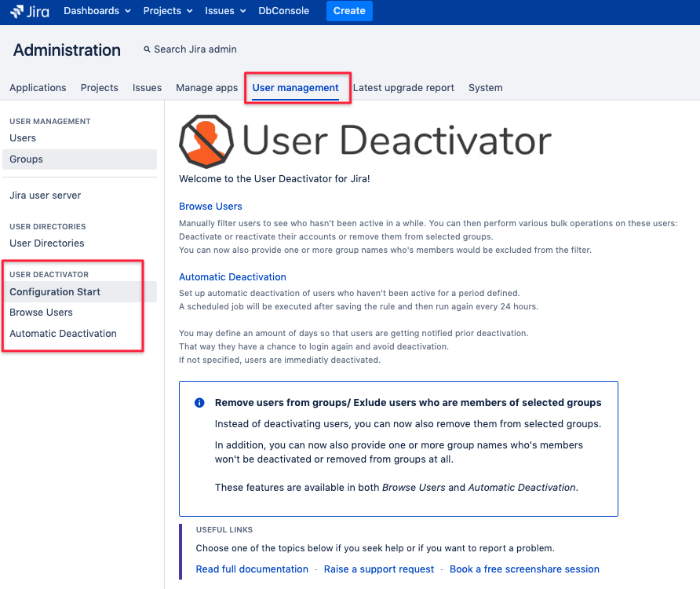The image size is (700, 589).
Task: Open the Manage apps tab
Action: pyautogui.click(x=206, y=88)
